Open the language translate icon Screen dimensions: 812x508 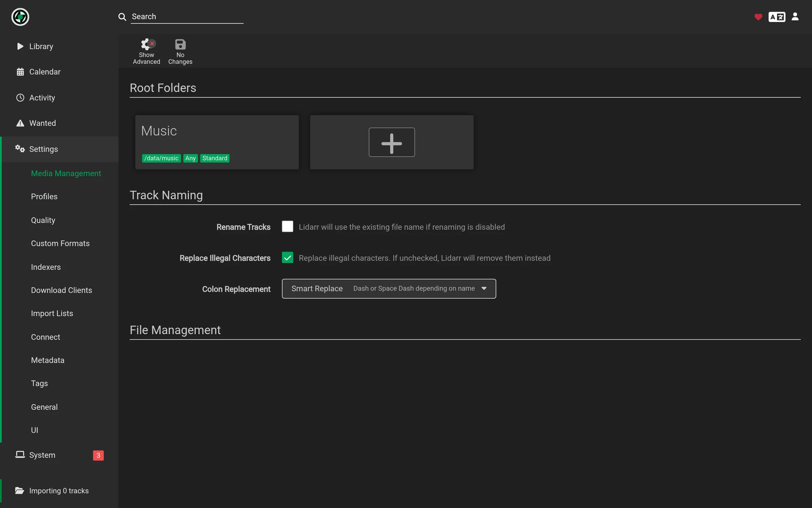[777, 17]
